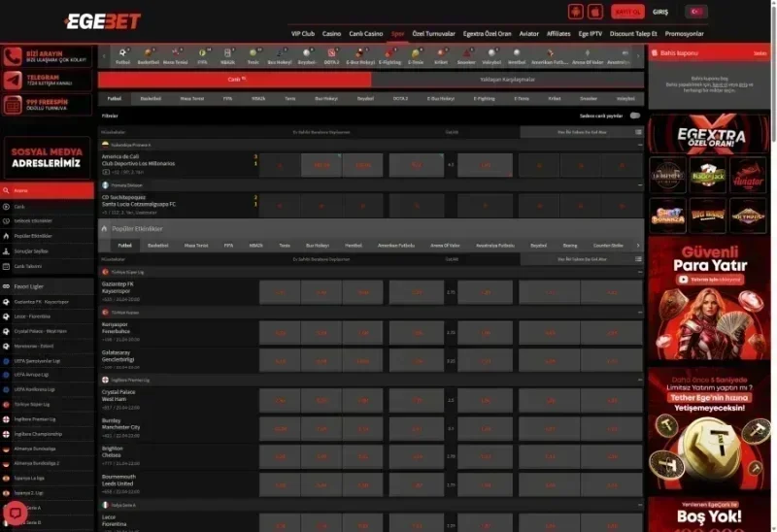
Task: Collapse the Kolombiya Primera A league section
Action: (x=640, y=145)
